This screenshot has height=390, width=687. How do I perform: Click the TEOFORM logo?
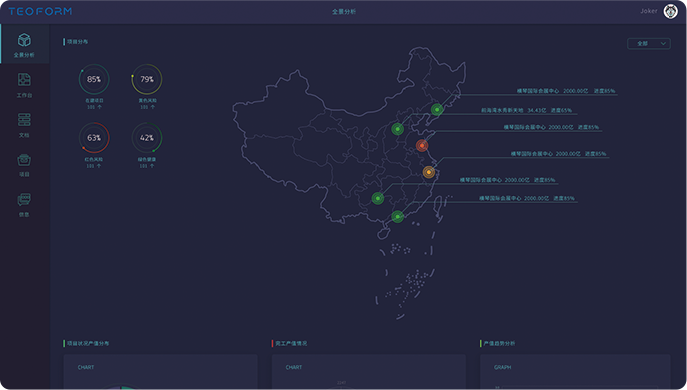pyautogui.click(x=40, y=11)
